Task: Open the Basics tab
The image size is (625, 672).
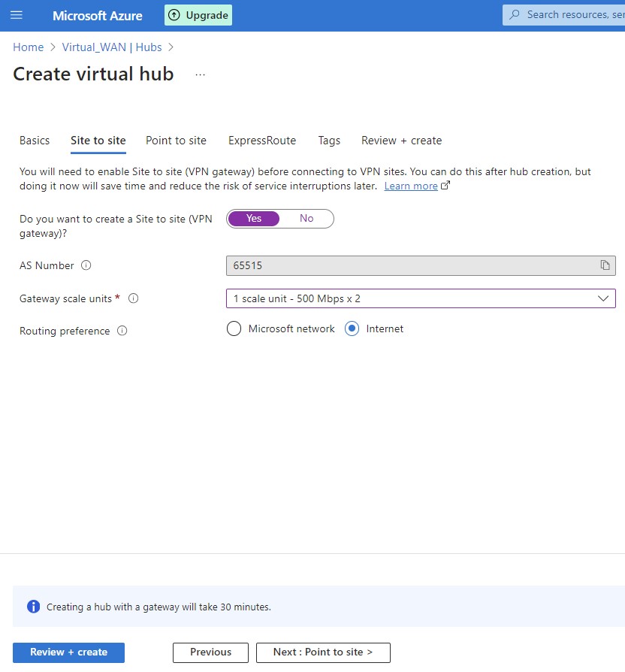Action: [35, 141]
